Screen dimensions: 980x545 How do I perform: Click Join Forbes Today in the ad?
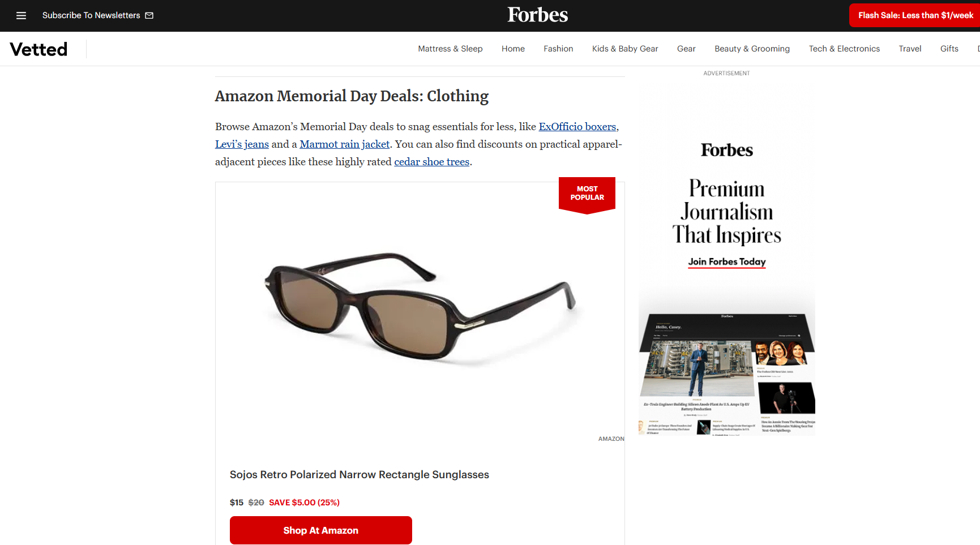pos(726,261)
